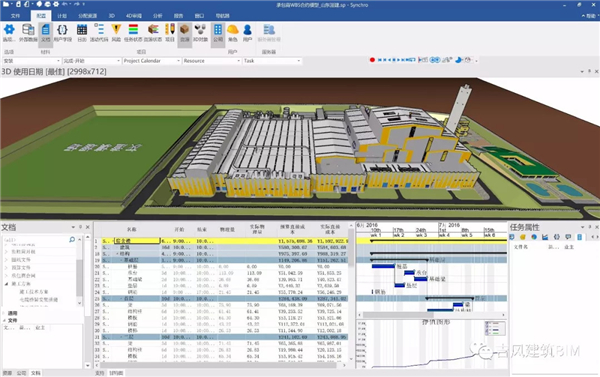Switch to the 计划 ribbon tab
Image resolution: width=600 pixels, height=377 pixels.
coord(62,16)
